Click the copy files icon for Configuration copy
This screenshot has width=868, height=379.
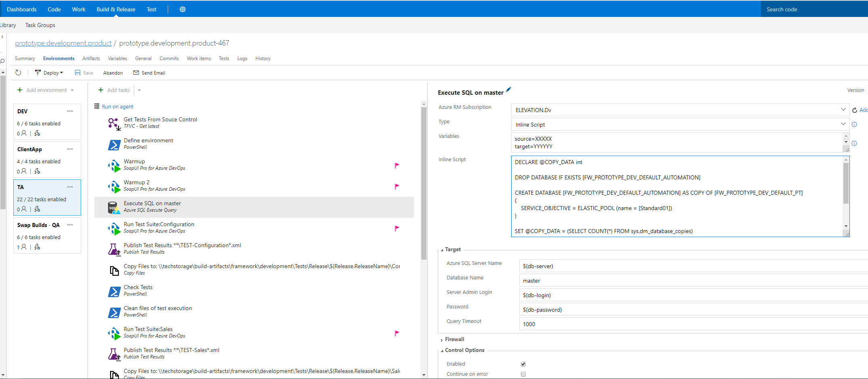pos(114,270)
